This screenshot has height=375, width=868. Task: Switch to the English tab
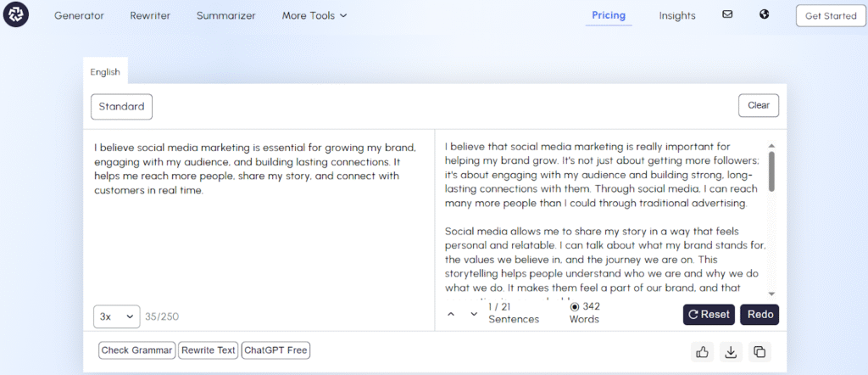point(105,72)
